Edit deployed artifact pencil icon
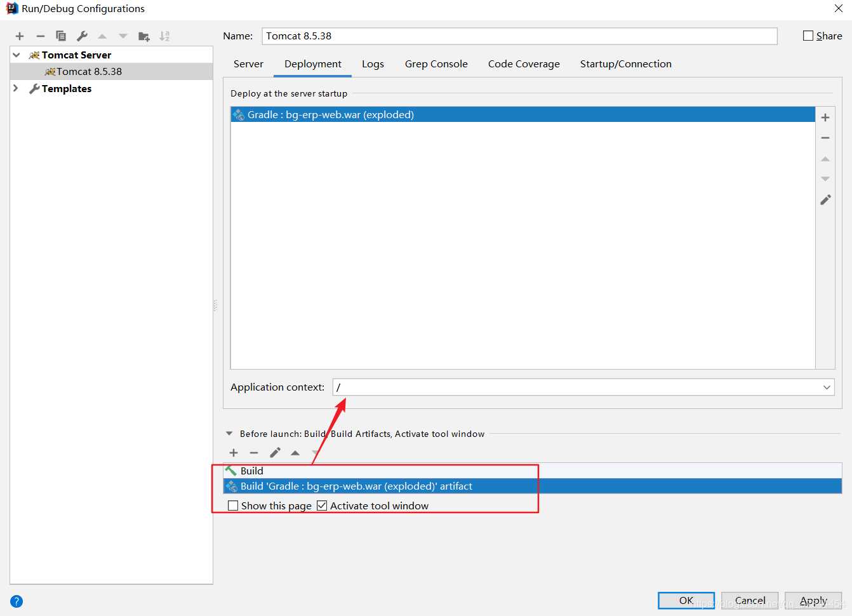 coord(825,199)
